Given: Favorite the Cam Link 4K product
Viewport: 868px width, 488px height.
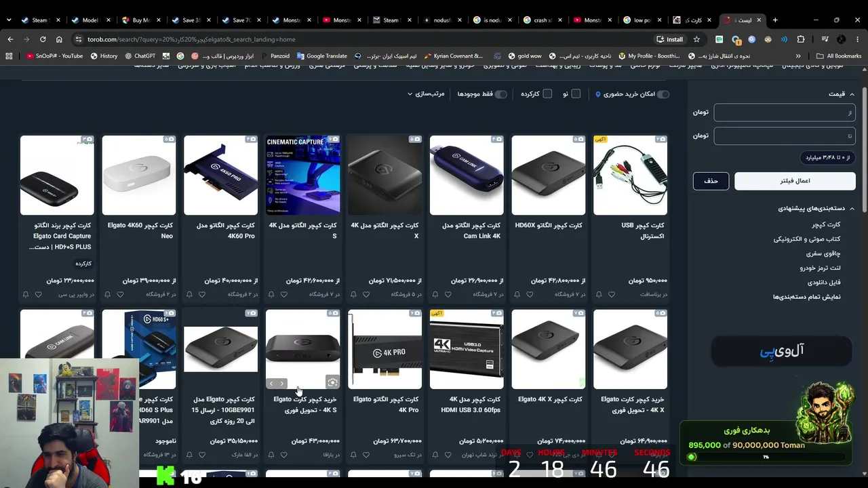Looking at the screenshot, I should tap(448, 294).
